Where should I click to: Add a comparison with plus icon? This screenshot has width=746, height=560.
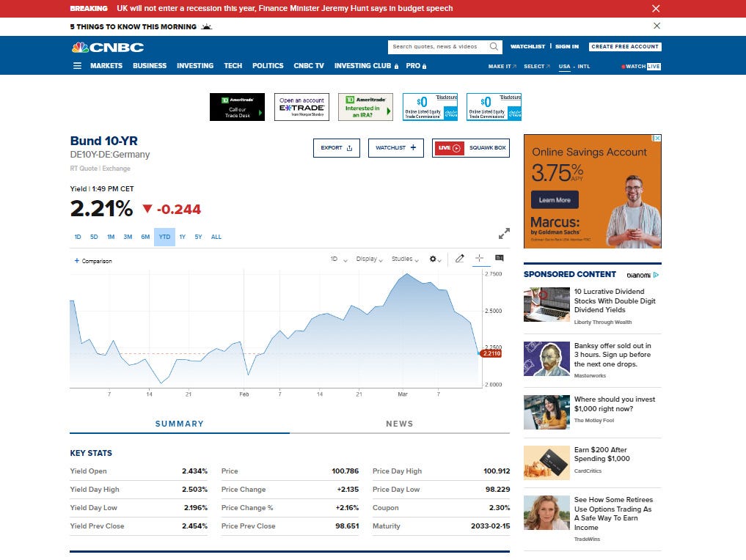point(93,261)
